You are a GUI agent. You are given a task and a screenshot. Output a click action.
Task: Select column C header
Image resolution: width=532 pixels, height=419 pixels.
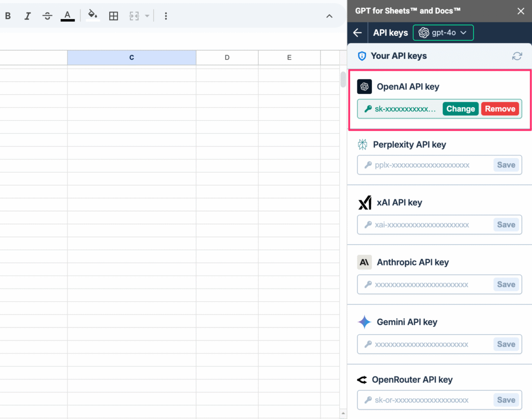131,57
